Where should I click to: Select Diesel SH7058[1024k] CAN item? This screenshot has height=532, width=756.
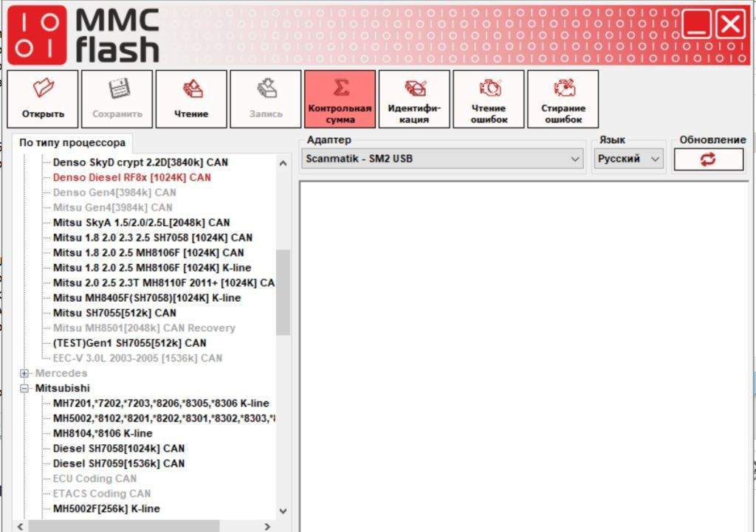[x=119, y=448]
